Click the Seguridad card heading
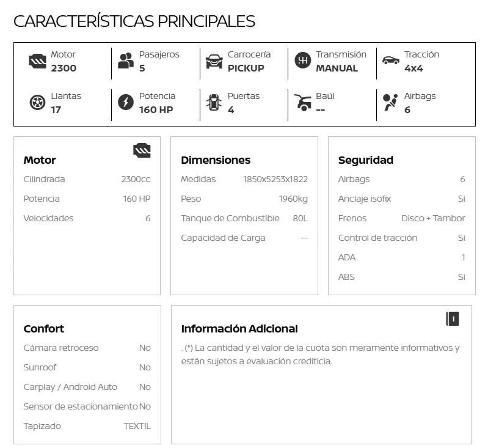488x448 pixels. (365, 160)
